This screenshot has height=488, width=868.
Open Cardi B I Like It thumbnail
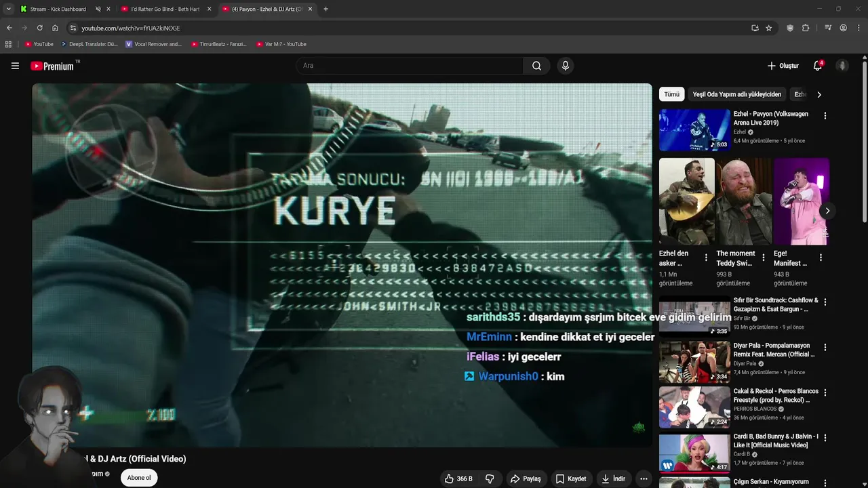[694, 452]
